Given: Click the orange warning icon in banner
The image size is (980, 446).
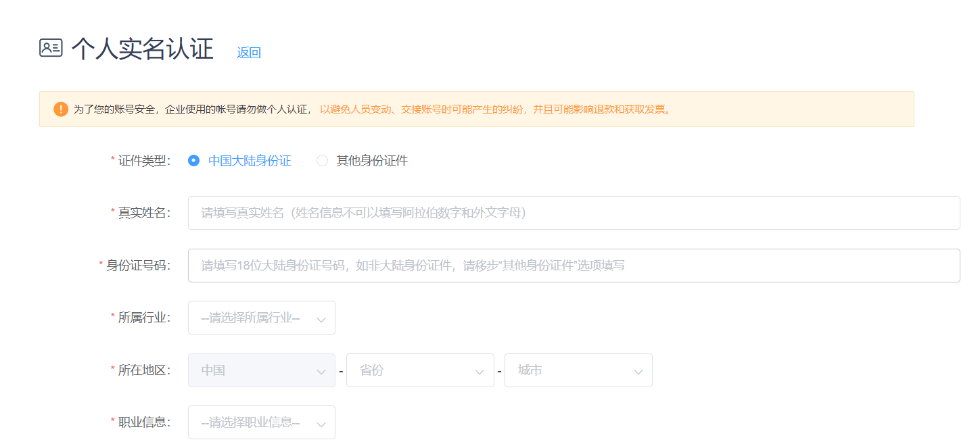Looking at the screenshot, I should [x=61, y=109].
